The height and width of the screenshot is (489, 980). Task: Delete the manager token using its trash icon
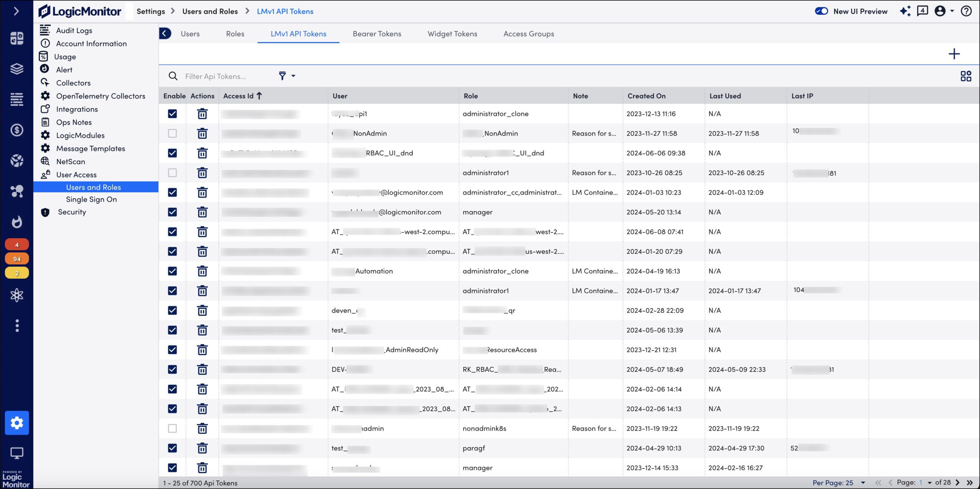202,212
